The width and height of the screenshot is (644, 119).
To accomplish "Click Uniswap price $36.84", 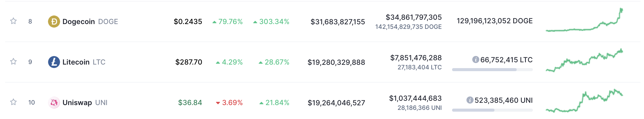I will click(x=190, y=103).
